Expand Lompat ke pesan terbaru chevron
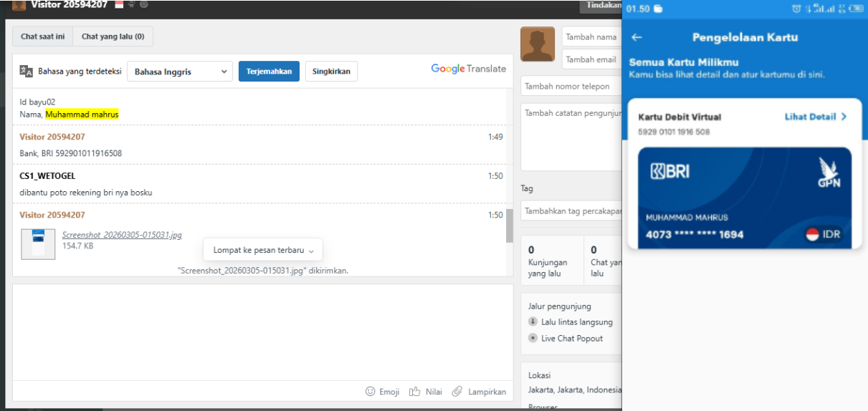 click(311, 251)
